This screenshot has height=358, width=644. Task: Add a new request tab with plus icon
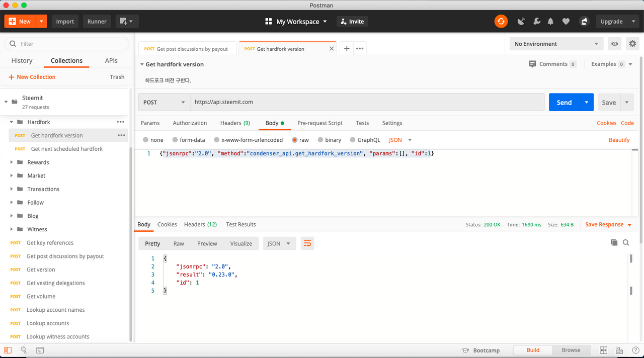[x=347, y=49]
